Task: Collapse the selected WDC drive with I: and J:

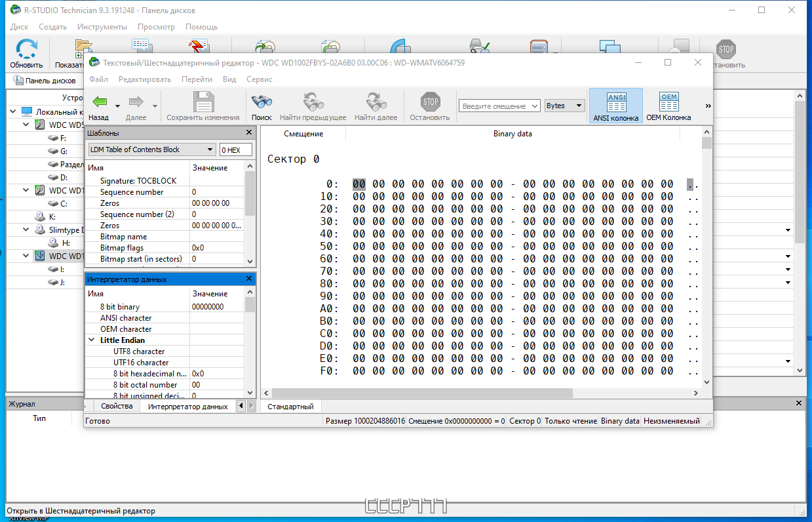Action: pos(26,256)
